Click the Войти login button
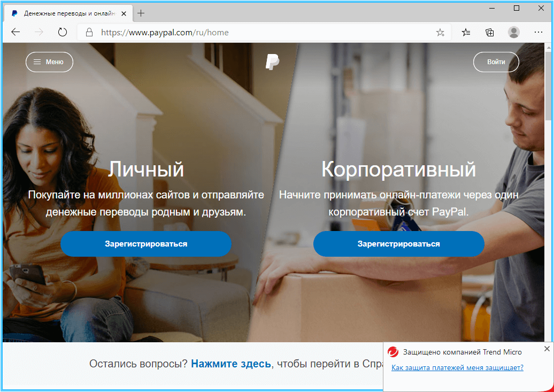 (x=496, y=62)
